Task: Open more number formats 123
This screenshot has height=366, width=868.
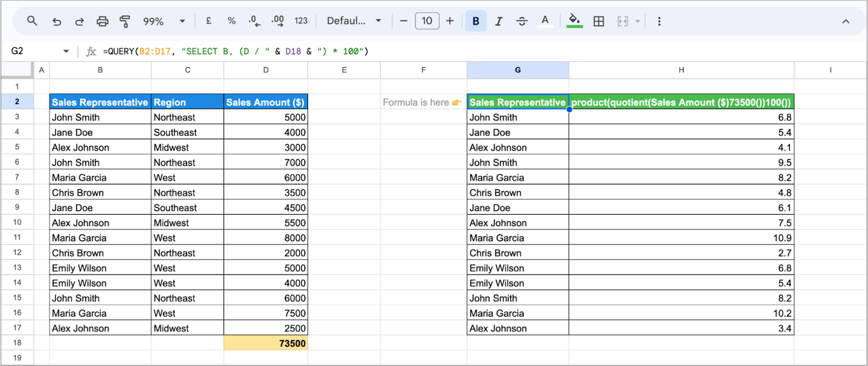Action: point(301,21)
